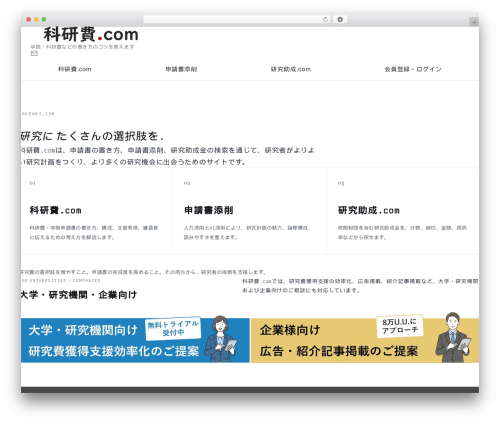This screenshot has height=423, width=500.
Task: Click heading 研究に たくさんの選択肢を.
Action: click(92, 136)
